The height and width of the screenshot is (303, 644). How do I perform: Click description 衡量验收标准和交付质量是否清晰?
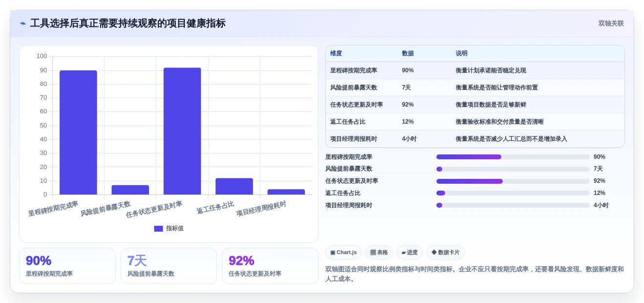coord(500,122)
